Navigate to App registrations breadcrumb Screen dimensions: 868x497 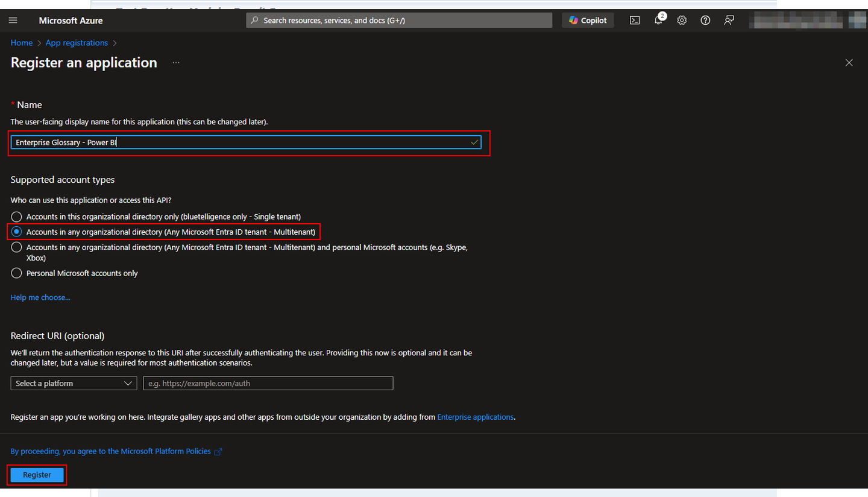(x=77, y=43)
